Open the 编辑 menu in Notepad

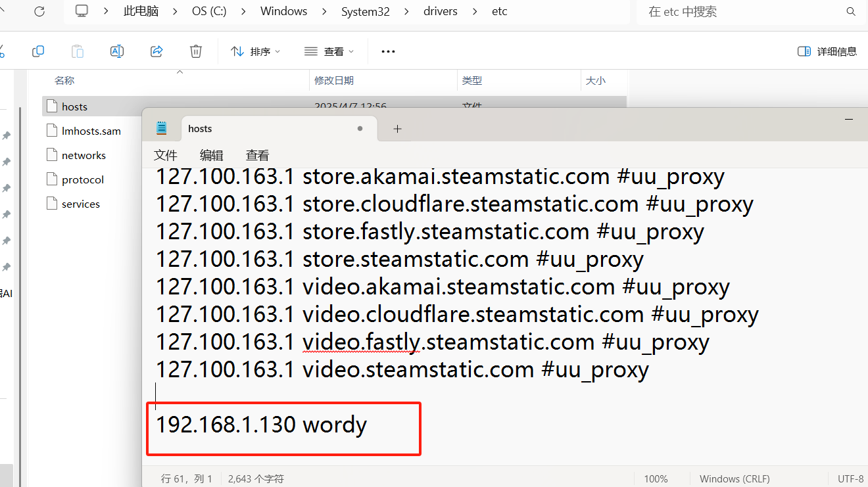coord(212,155)
